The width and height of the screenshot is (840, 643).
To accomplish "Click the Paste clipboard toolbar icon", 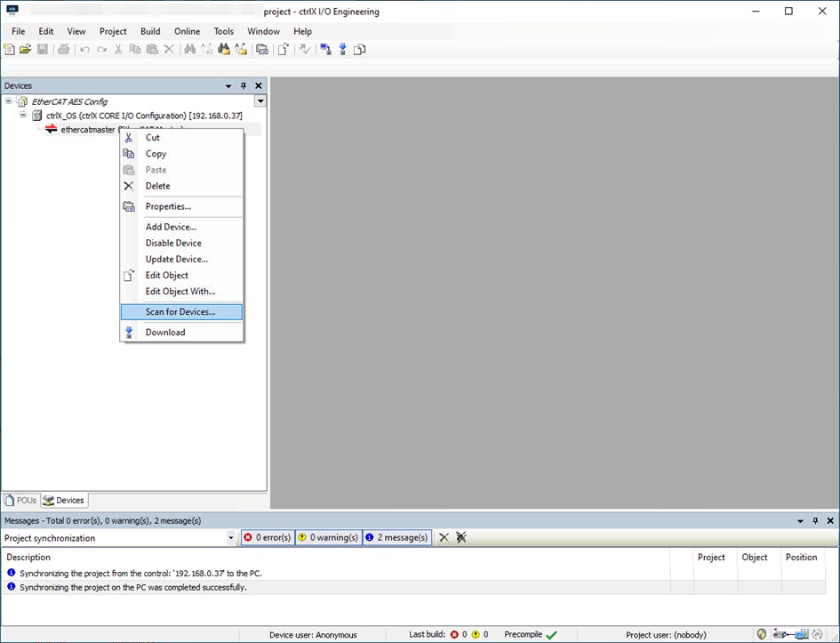I will [152, 49].
